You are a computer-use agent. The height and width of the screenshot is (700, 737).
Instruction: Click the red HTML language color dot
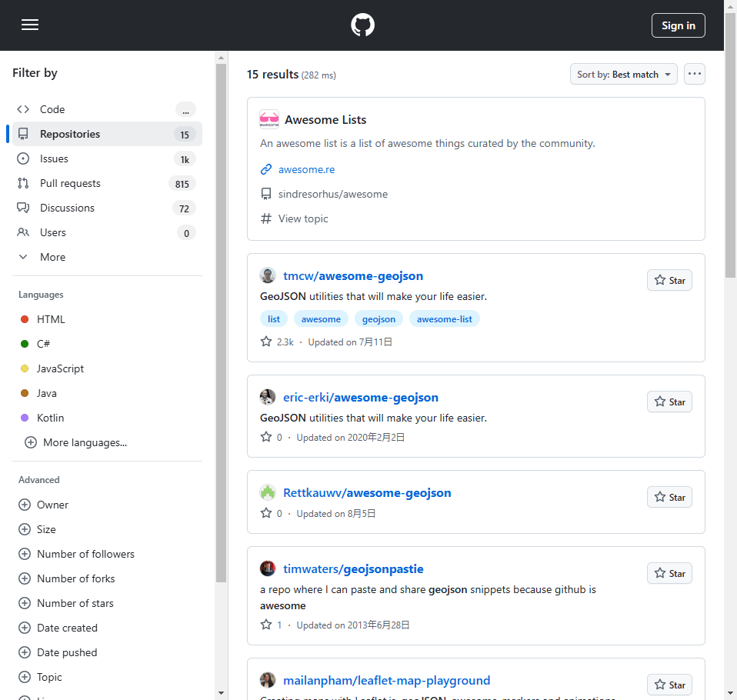25,319
